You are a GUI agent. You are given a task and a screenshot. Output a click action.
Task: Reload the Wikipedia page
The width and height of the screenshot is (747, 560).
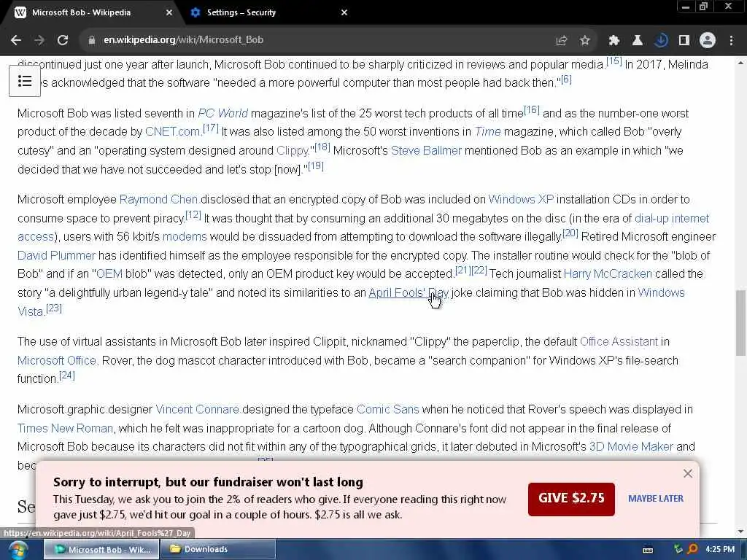(63, 40)
